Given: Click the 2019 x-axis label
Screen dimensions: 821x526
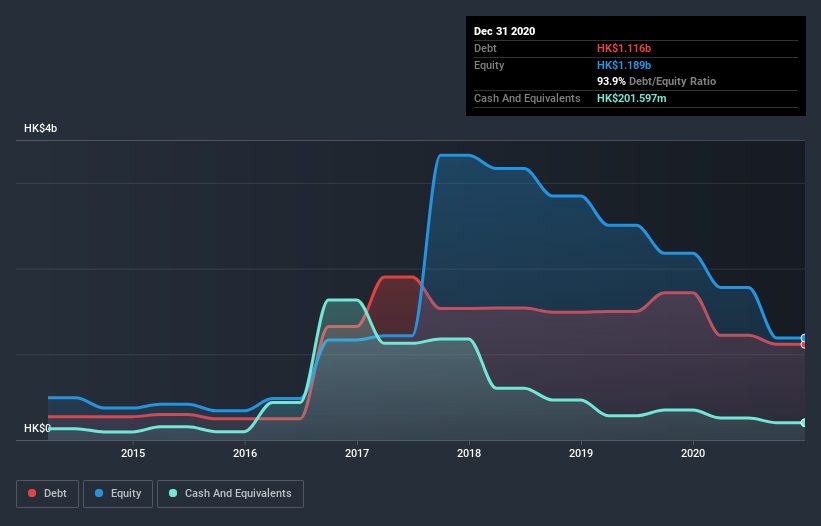Looking at the screenshot, I should point(581,453).
